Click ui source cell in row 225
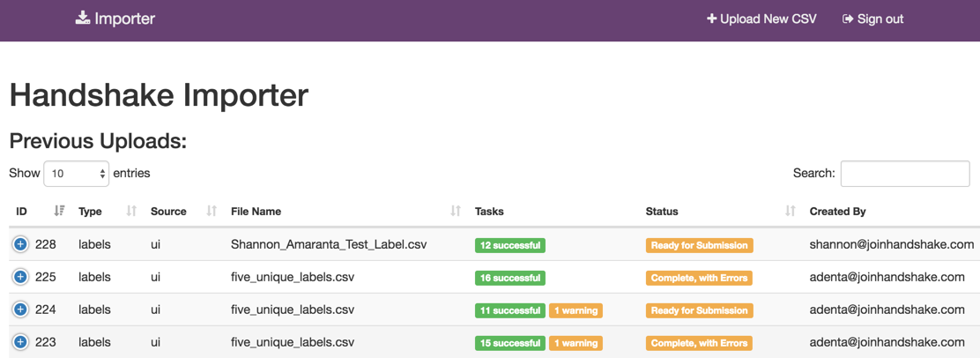Screen dimensions: 980x358 tap(156, 277)
